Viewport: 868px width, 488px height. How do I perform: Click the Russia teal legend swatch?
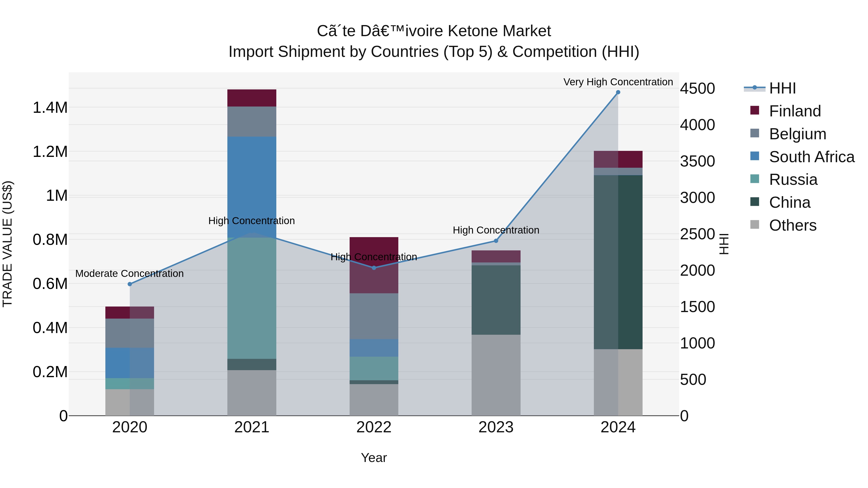(x=755, y=179)
